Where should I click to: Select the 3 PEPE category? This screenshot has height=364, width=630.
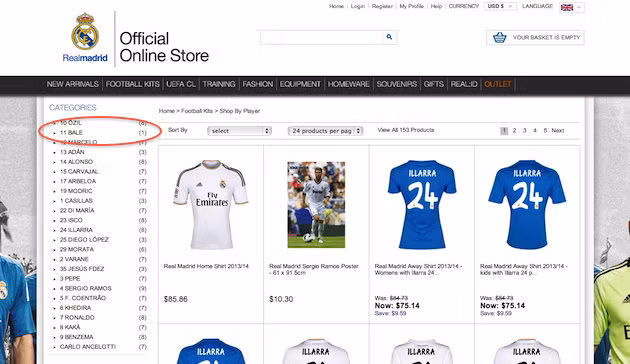pos(70,279)
